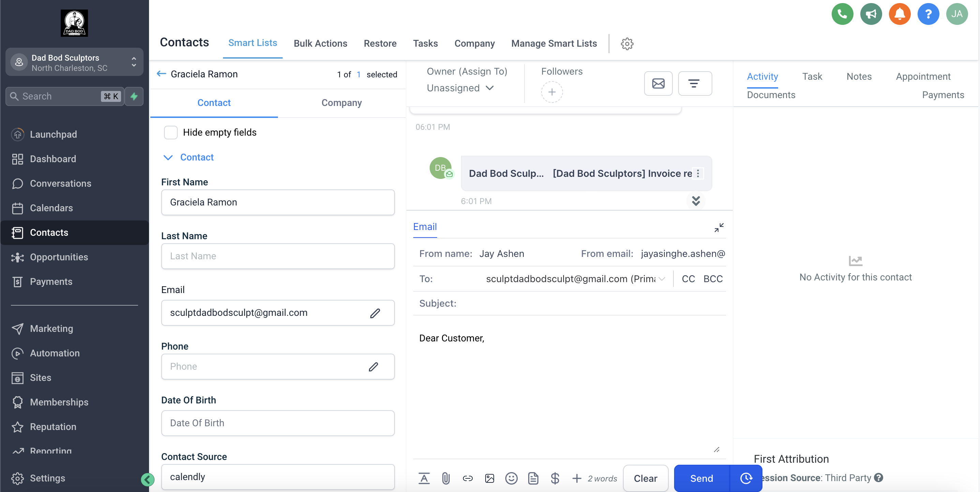The width and height of the screenshot is (980, 492).
Task: Collapse the Contact fields section
Action: (x=168, y=157)
